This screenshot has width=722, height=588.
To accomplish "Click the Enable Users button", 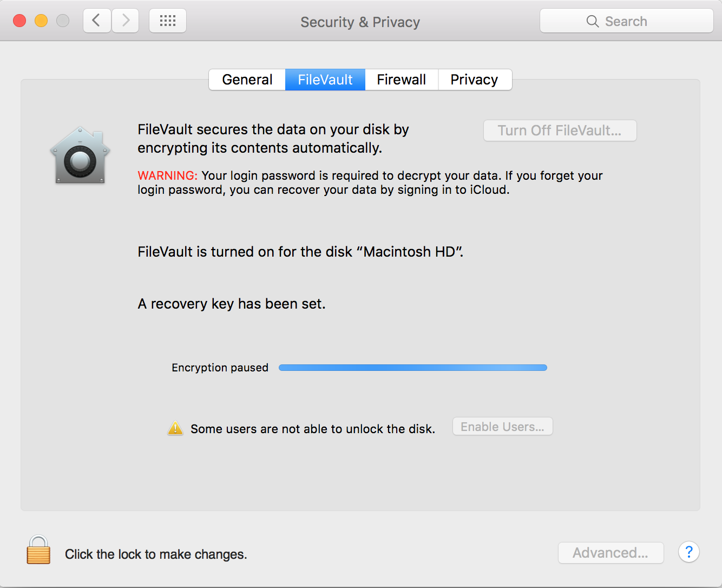I will click(502, 427).
